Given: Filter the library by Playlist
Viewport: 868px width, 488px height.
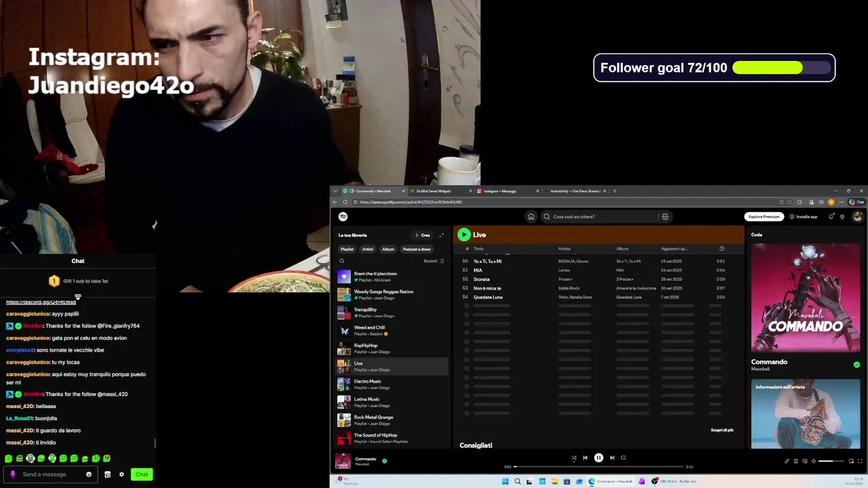Looking at the screenshot, I should pos(347,249).
